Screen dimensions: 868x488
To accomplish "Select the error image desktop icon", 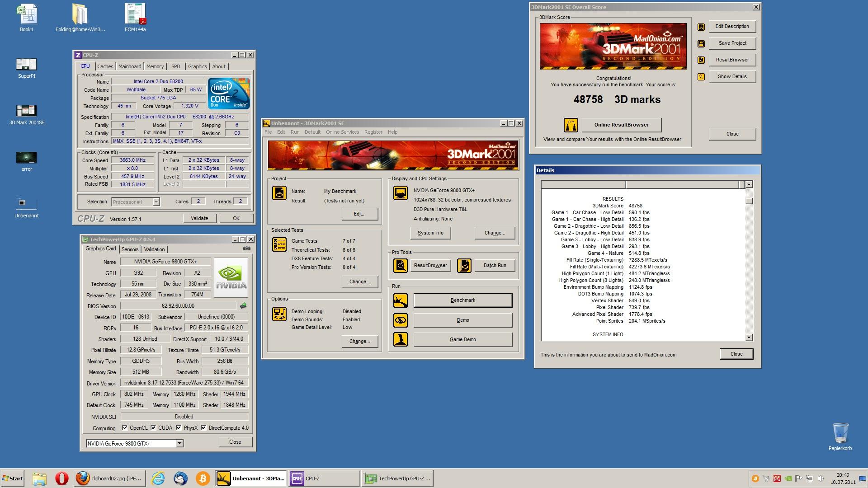I will (27, 161).
